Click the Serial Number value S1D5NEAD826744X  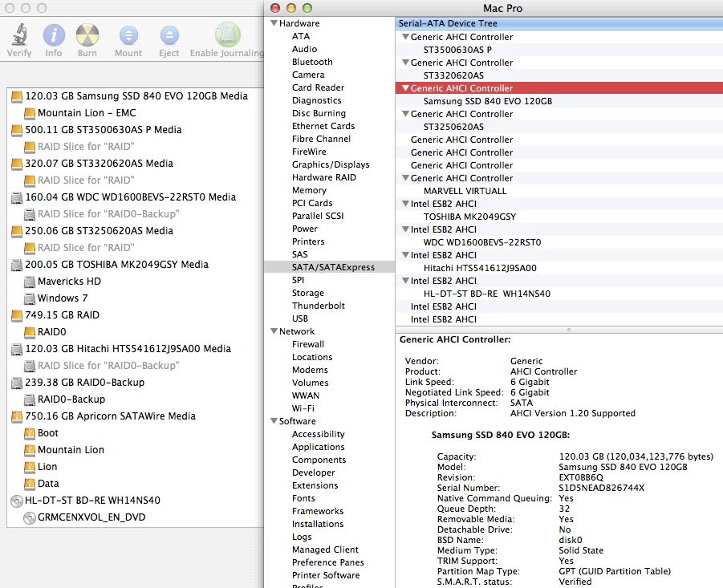[x=601, y=488]
